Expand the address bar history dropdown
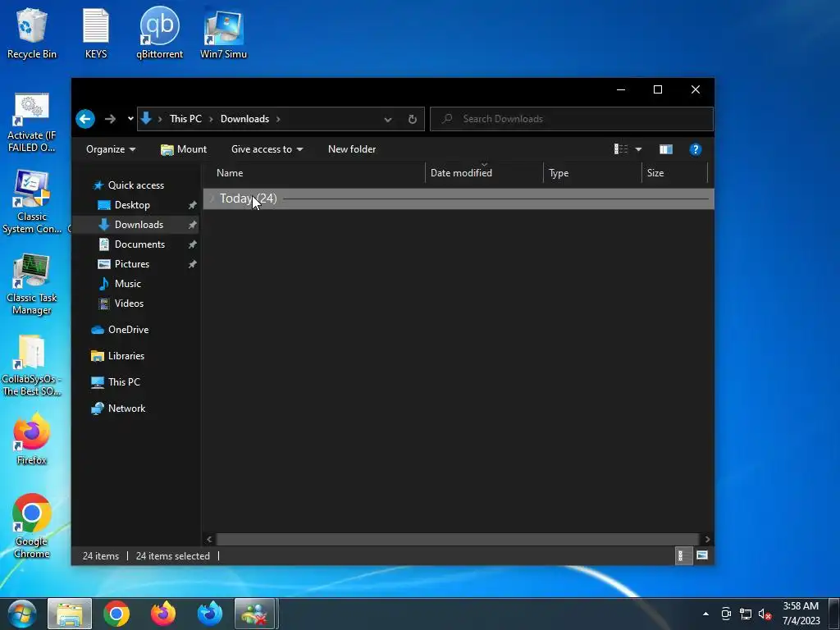 (x=388, y=120)
